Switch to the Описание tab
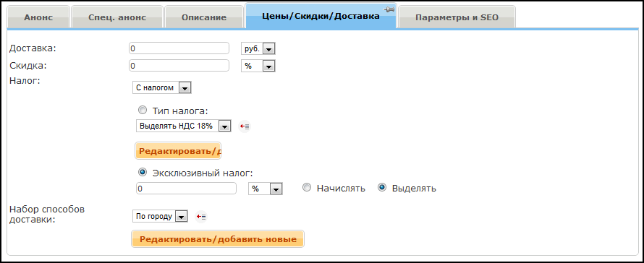 (x=205, y=17)
